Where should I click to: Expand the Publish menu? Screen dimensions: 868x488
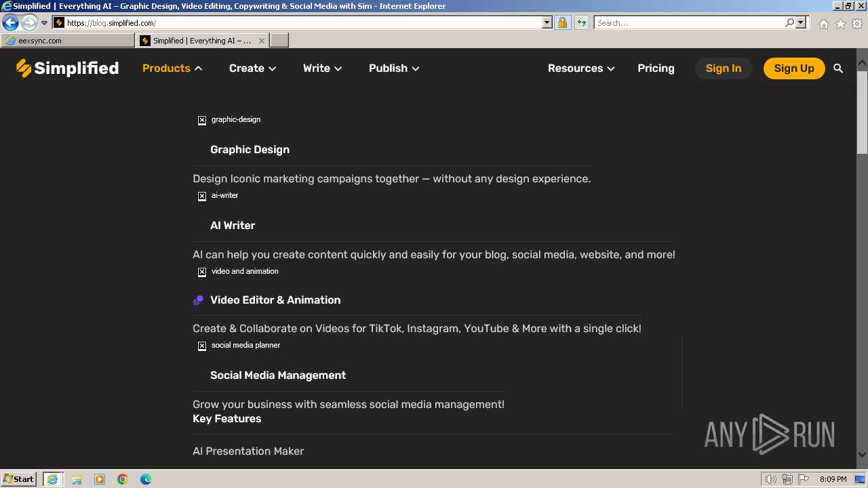tap(394, 68)
